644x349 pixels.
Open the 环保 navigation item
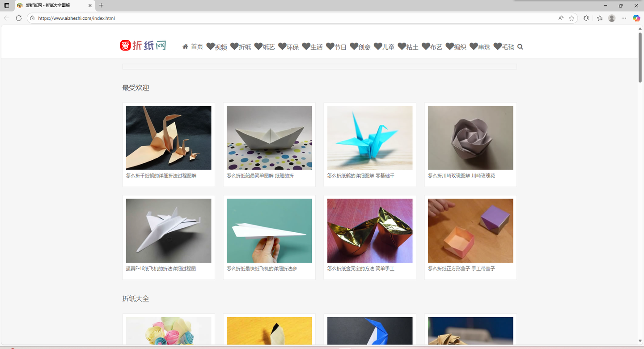[288, 47]
